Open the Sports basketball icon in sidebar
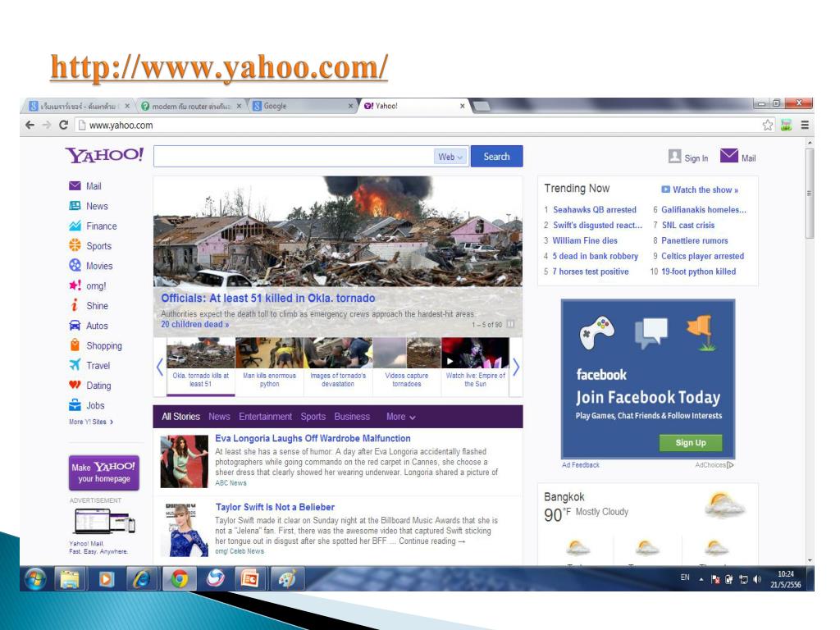Screen dimensions: 840x630 pyautogui.click(x=75, y=245)
